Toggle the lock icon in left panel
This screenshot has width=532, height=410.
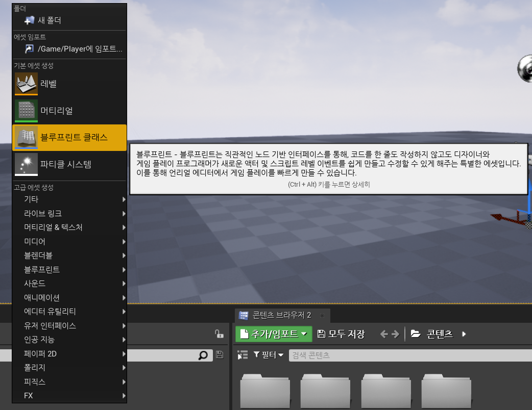[219, 334]
